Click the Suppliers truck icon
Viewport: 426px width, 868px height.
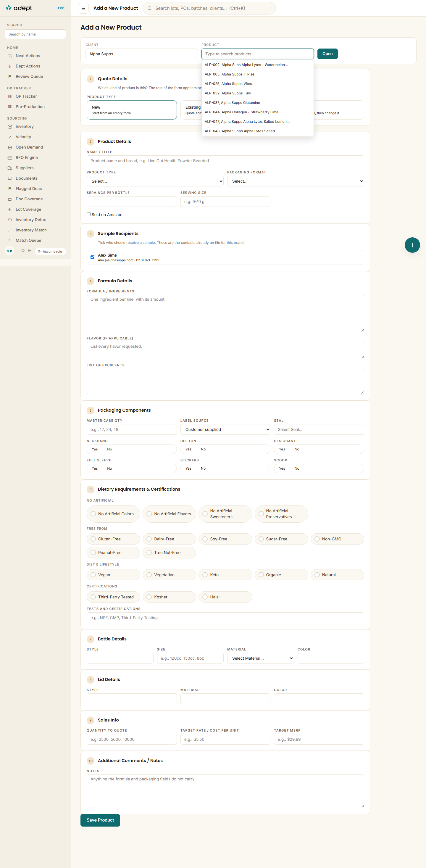tap(10, 168)
